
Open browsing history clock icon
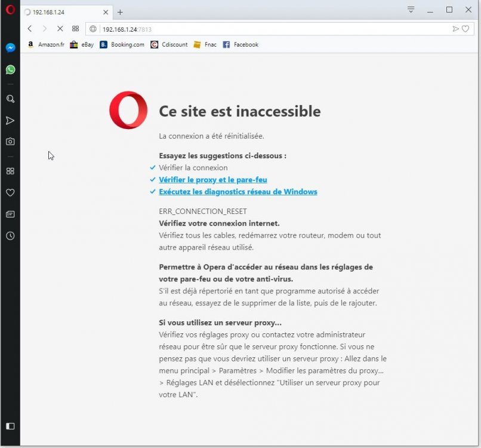point(10,236)
